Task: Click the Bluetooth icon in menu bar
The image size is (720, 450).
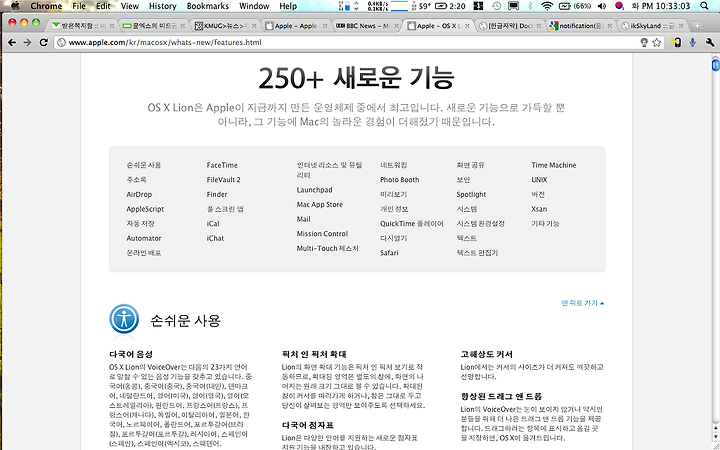Action: (529, 6)
